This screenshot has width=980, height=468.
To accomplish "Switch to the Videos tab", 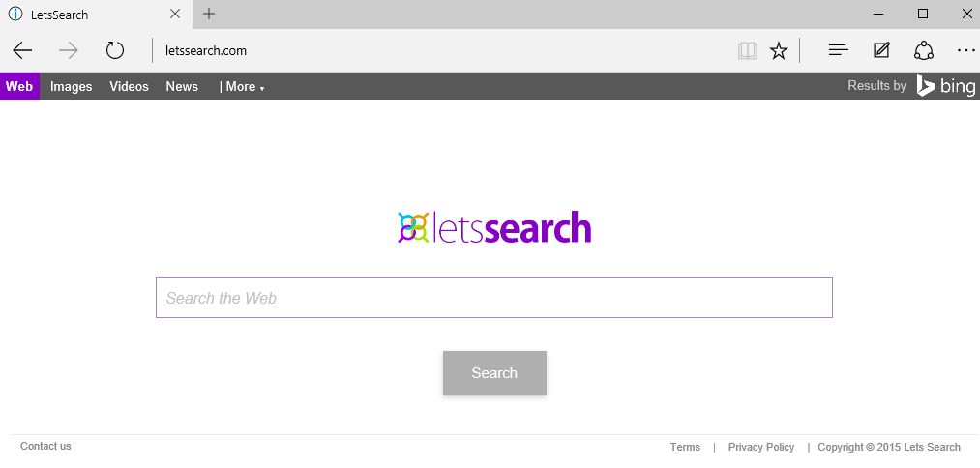I will click(130, 87).
